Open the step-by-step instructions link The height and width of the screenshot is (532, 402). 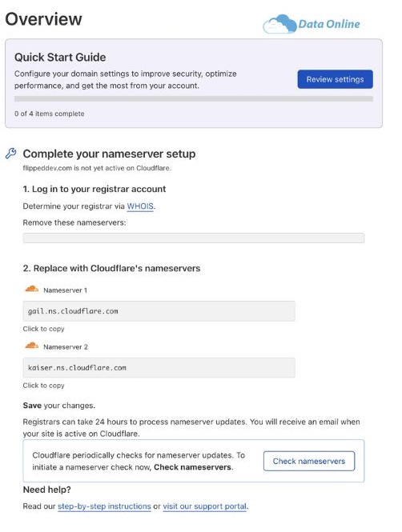point(104,506)
